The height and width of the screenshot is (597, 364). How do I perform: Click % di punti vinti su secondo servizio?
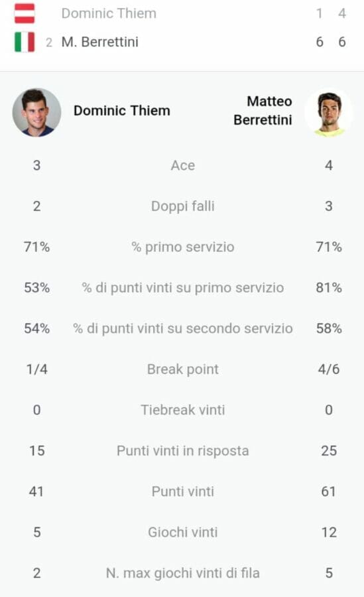tap(183, 328)
